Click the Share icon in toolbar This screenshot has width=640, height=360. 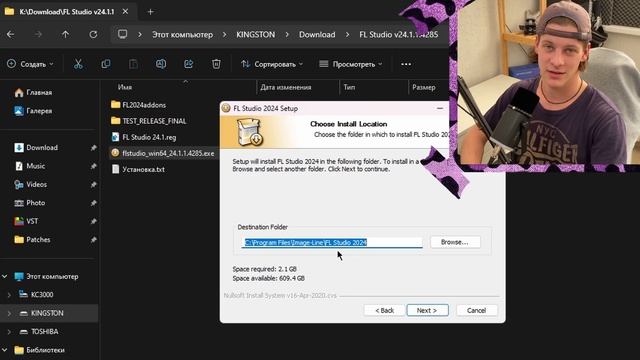(x=189, y=64)
